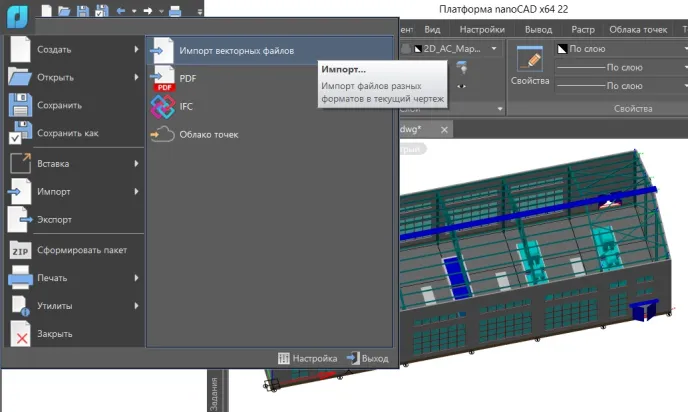This screenshot has height=412, width=688.
Task: Click Сохранить как menu item
Action: pos(69,134)
